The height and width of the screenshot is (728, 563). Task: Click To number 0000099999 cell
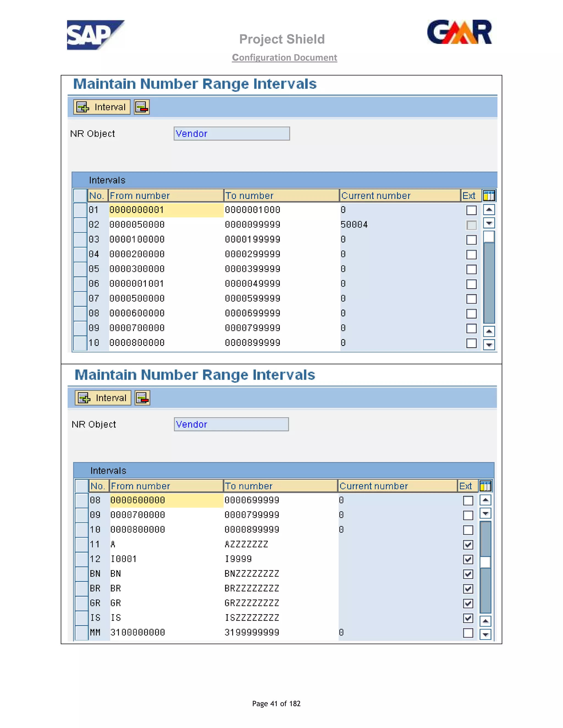click(282, 225)
